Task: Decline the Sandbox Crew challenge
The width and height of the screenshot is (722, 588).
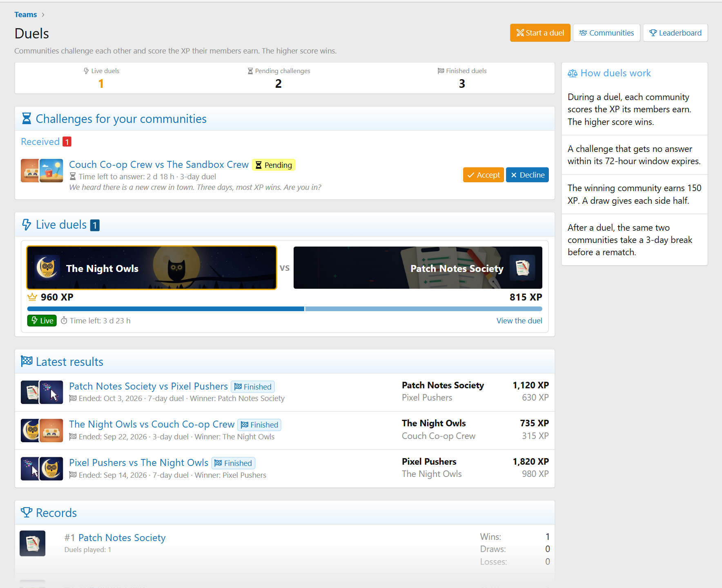Action: click(527, 175)
